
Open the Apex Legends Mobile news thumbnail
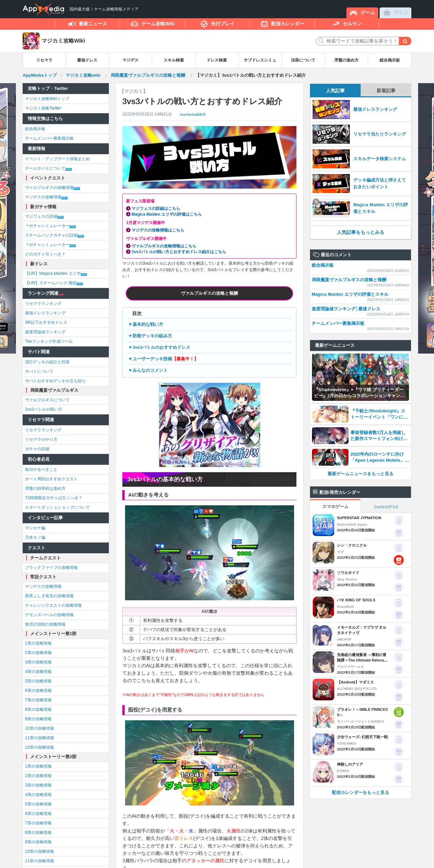[330, 457]
